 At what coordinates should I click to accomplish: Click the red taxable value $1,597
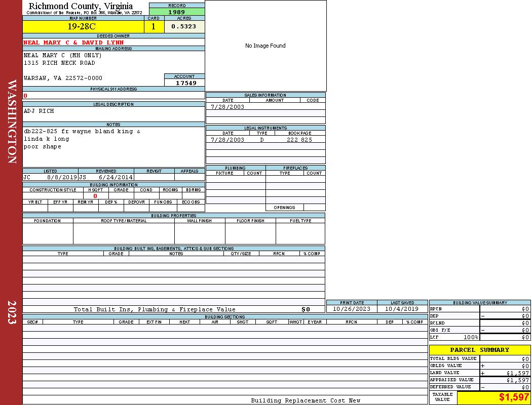click(514, 397)
